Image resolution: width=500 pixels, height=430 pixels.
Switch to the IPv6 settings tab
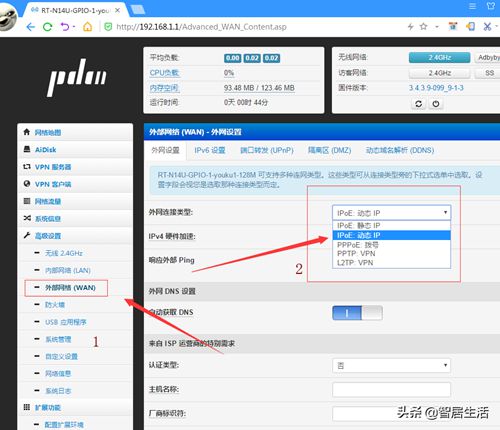pyautogui.click(x=210, y=150)
